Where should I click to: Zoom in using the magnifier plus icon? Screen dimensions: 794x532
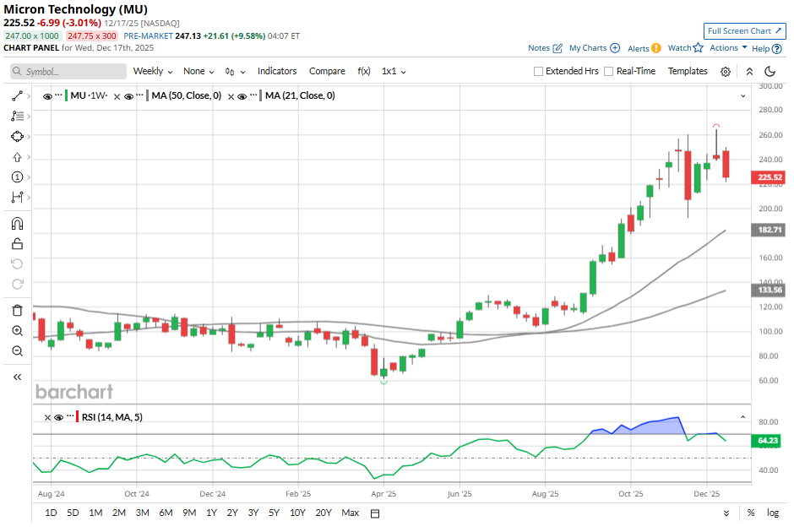coord(17,330)
